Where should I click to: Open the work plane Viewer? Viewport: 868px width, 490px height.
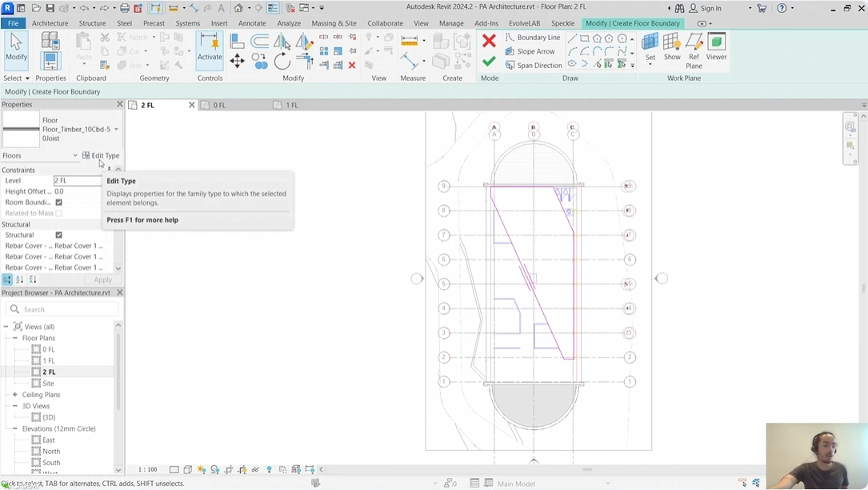pos(716,46)
